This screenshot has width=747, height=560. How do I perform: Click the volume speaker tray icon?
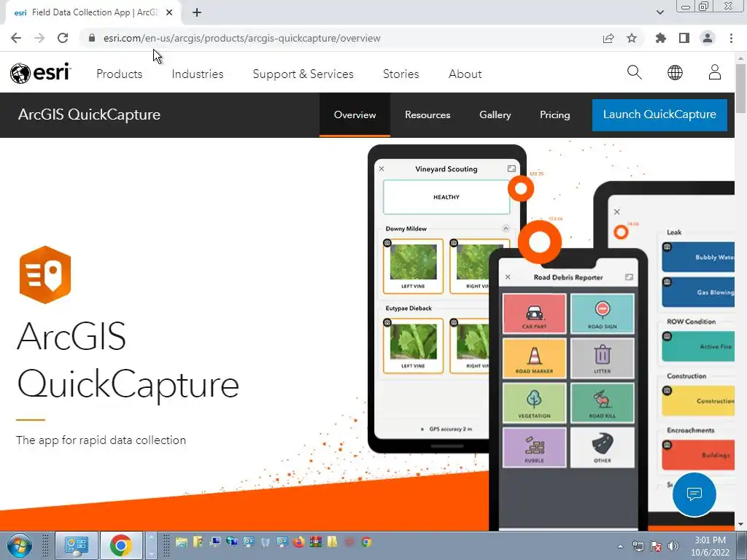tap(673, 546)
